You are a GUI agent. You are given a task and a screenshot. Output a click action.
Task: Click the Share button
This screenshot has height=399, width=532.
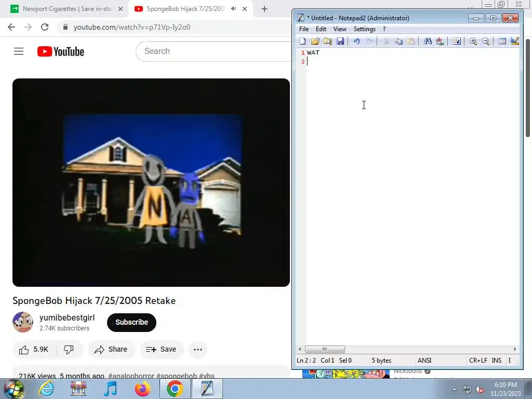(111, 350)
